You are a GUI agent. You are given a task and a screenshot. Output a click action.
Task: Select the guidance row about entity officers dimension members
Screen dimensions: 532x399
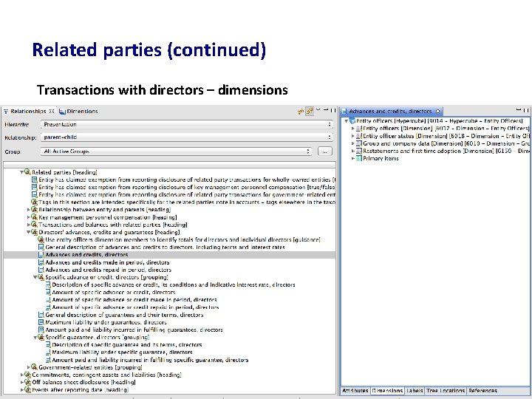click(183, 239)
